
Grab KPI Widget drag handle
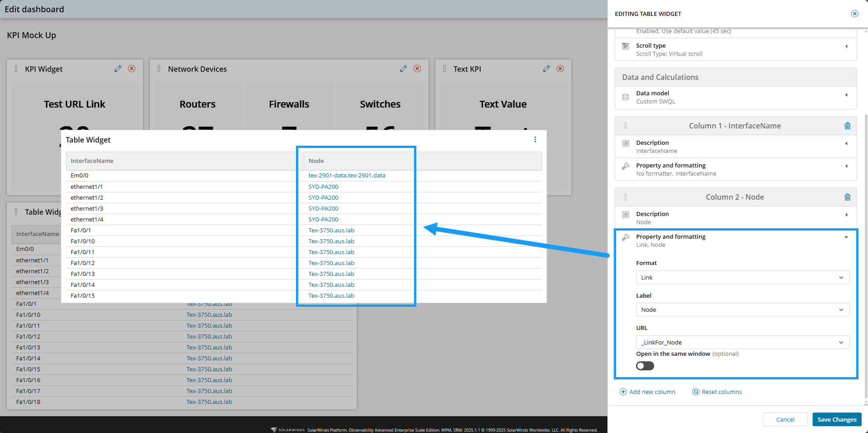pyautogui.click(x=16, y=69)
